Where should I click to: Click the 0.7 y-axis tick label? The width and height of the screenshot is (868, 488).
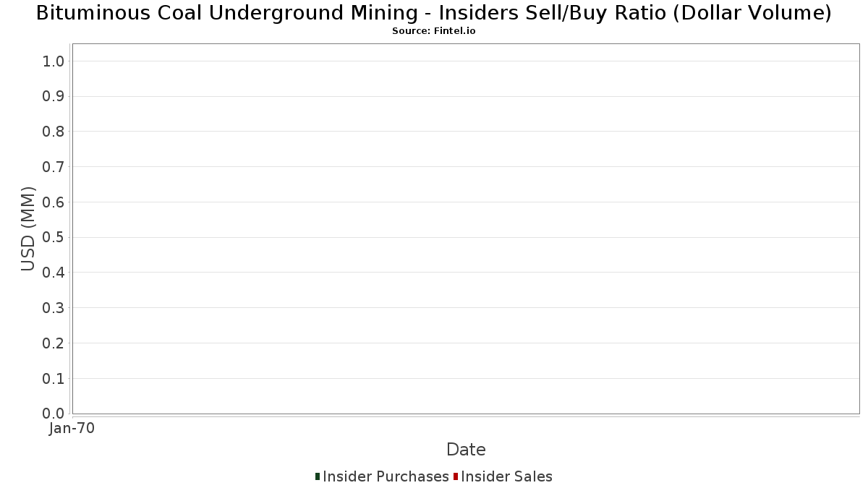tap(54, 167)
